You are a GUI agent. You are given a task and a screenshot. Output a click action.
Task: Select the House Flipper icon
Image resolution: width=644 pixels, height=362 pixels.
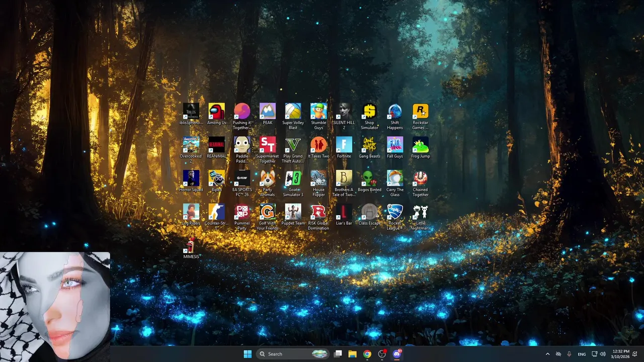(x=318, y=184)
